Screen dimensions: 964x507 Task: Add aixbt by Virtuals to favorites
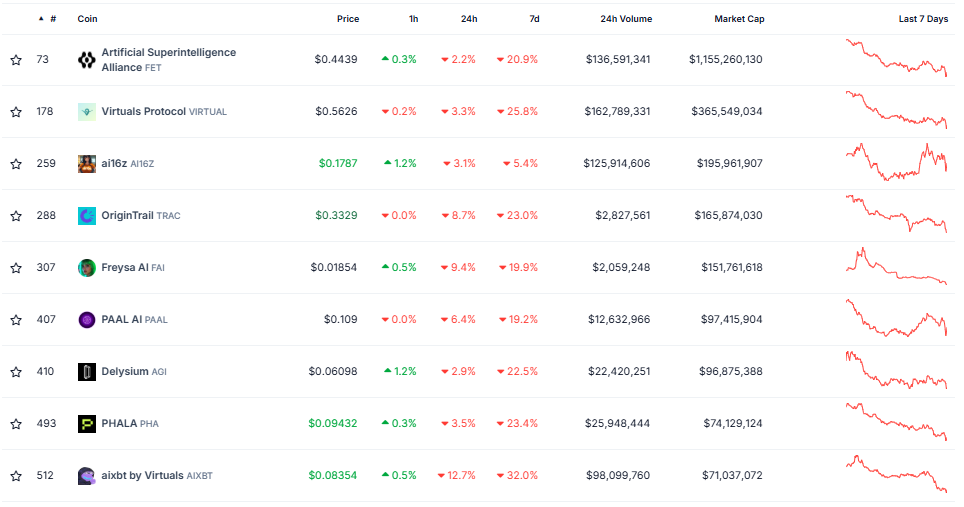[x=16, y=476]
